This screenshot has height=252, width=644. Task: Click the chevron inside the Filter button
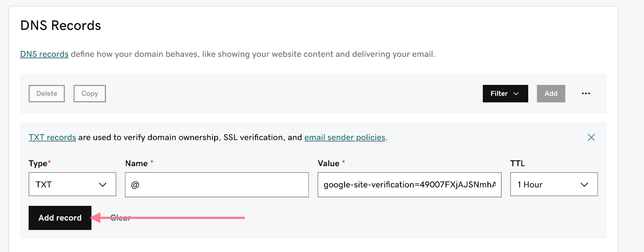point(516,94)
